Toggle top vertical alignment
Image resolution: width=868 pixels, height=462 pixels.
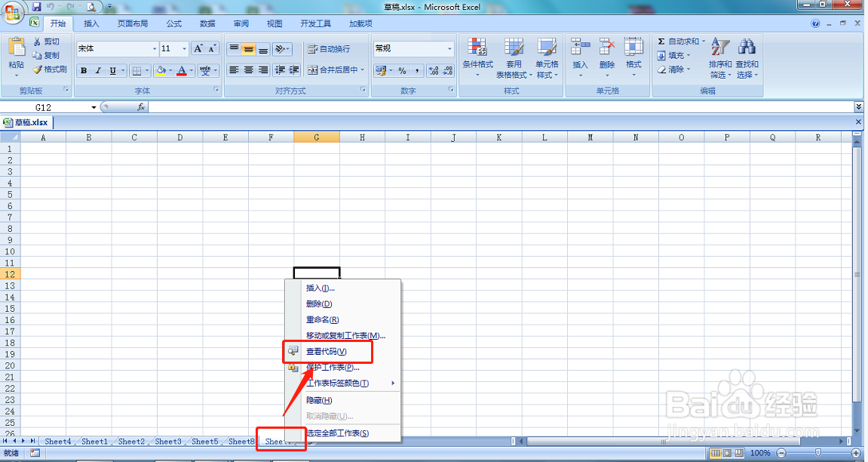coord(235,49)
